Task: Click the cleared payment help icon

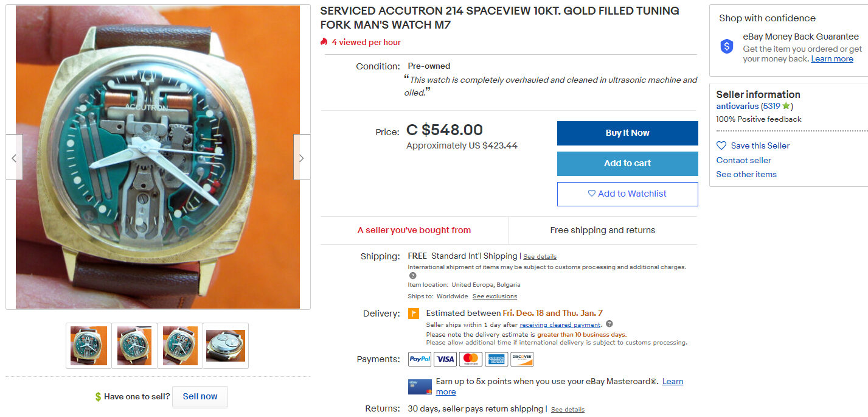Action: click(609, 324)
